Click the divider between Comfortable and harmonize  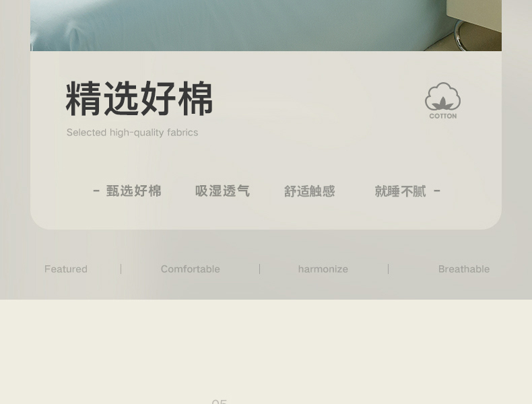259,269
